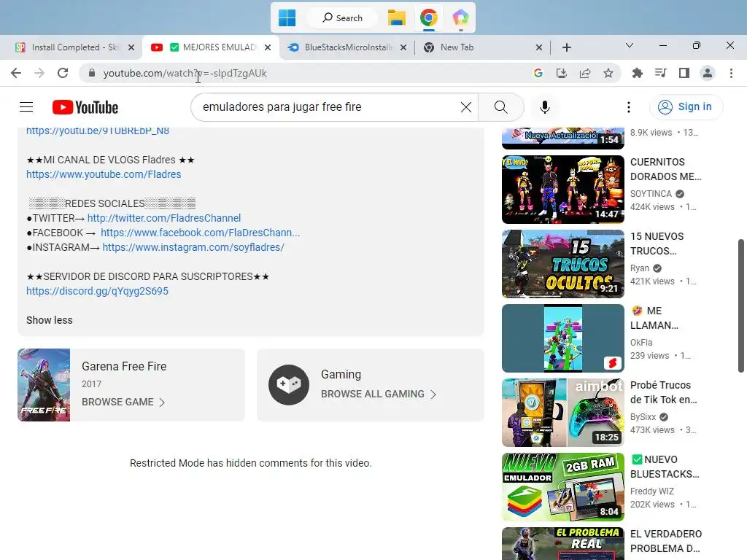Reload the current page

pyautogui.click(x=63, y=73)
